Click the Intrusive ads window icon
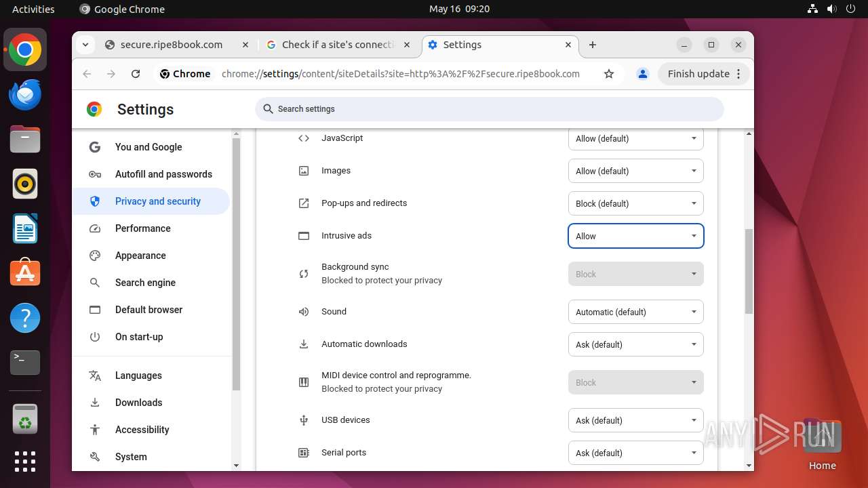868x488 pixels. tap(304, 236)
